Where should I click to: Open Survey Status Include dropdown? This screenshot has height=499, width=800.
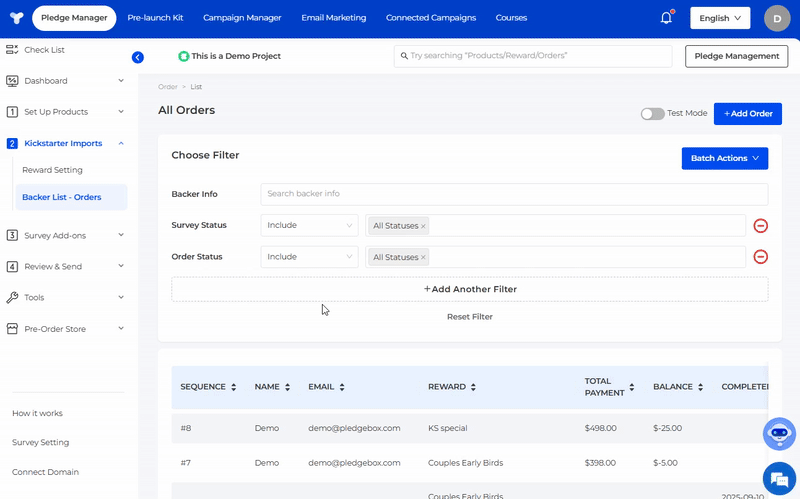coord(309,226)
